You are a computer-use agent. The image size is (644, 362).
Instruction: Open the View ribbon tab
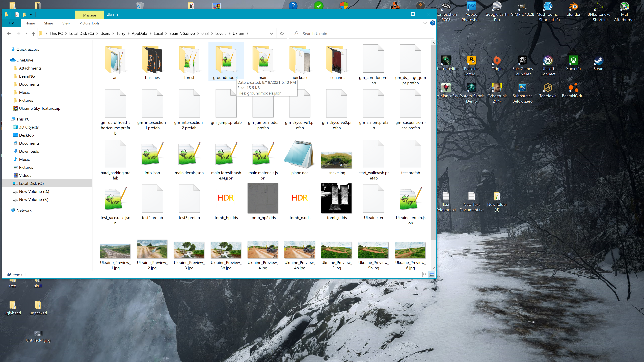66,23
